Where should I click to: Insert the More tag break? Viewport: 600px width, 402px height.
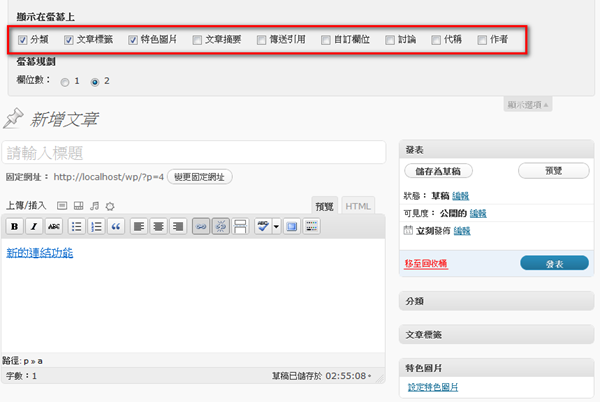pos(240,226)
